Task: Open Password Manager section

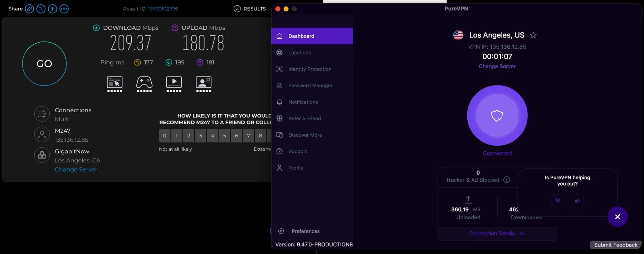Action: [x=312, y=86]
